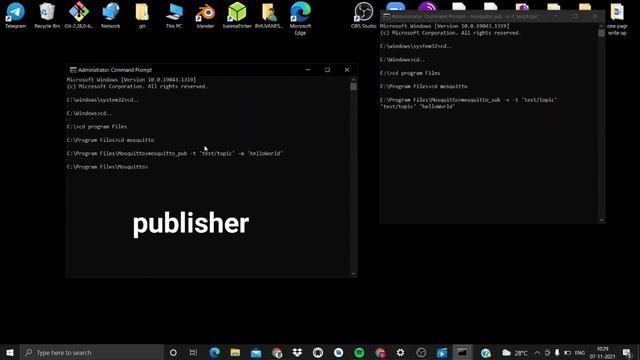Open the taskbar clock and date
Screen dimensions: 640x360
tap(602, 353)
